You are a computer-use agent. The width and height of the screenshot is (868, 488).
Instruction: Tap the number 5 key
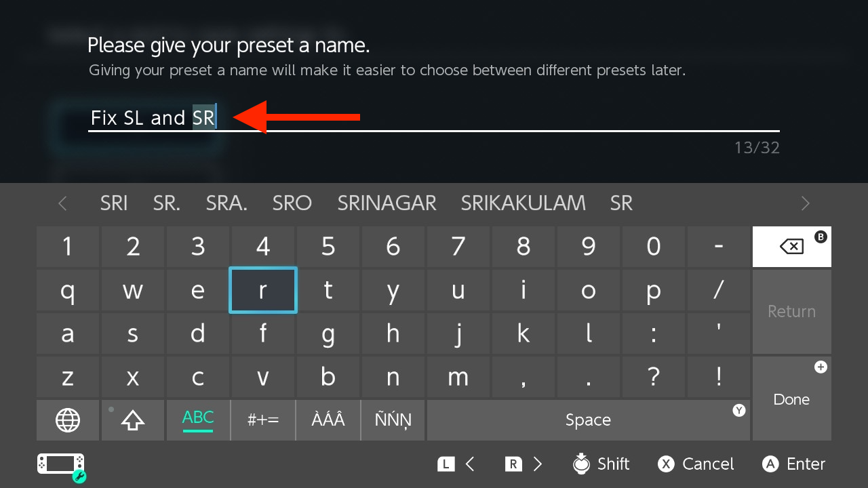tap(328, 247)
